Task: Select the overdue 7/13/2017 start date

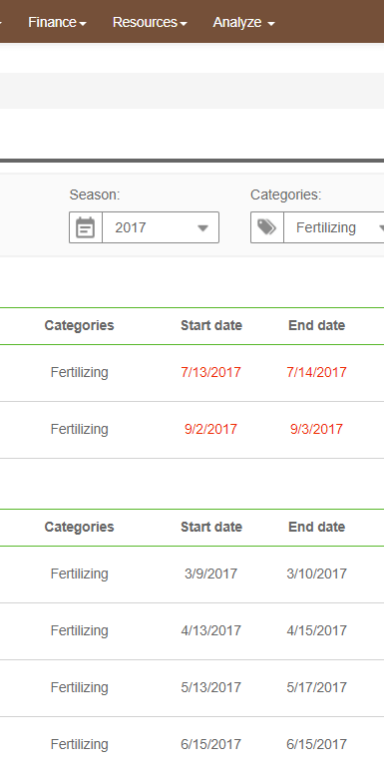Action: point(211,372)
